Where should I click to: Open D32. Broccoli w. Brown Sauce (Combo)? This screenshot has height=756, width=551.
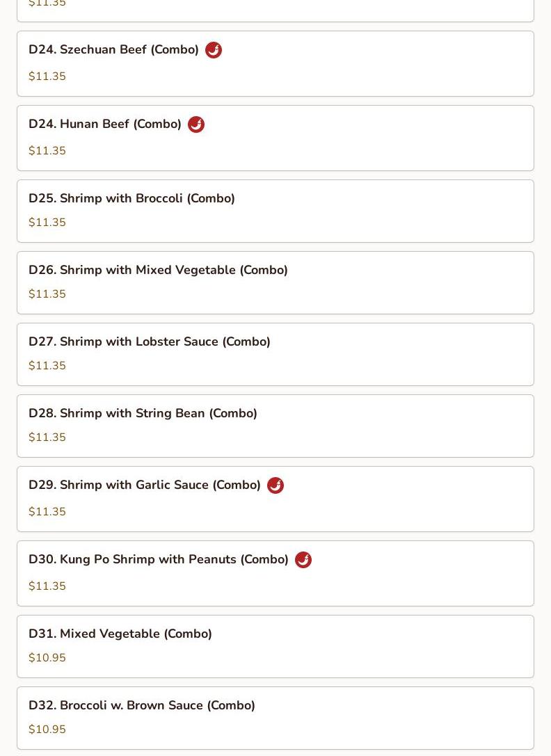[x=141, y=706]
